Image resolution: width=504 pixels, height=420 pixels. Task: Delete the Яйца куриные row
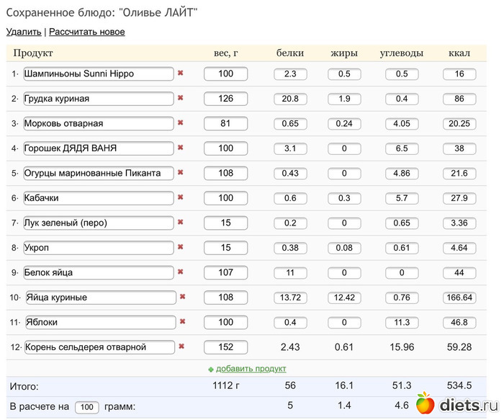point(183,297)
